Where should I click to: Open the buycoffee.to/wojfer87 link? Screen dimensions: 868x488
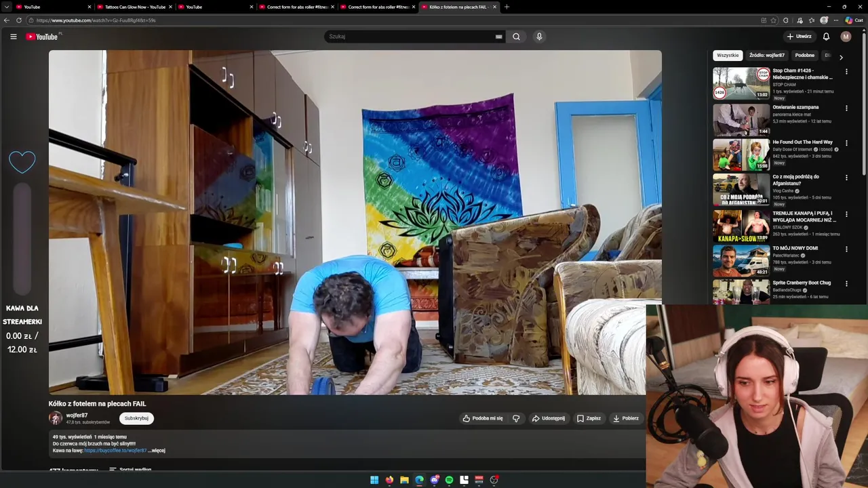click(115, 451)
